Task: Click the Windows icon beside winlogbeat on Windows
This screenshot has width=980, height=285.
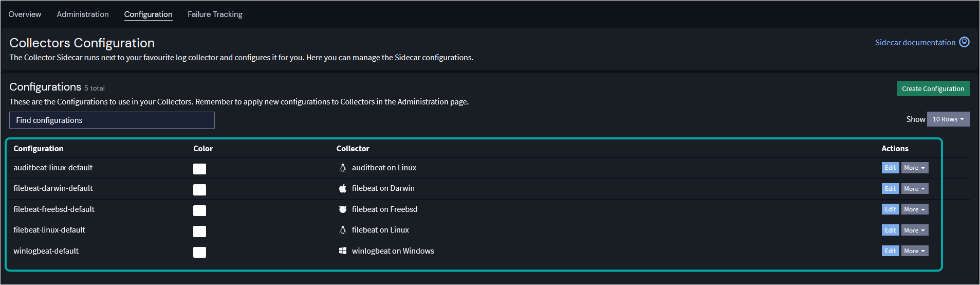Action: 343,251
